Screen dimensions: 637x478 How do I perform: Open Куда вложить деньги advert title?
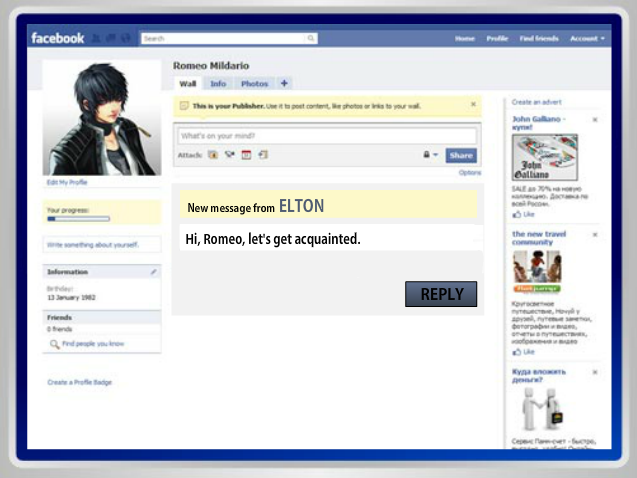click(x=538, y=376)
